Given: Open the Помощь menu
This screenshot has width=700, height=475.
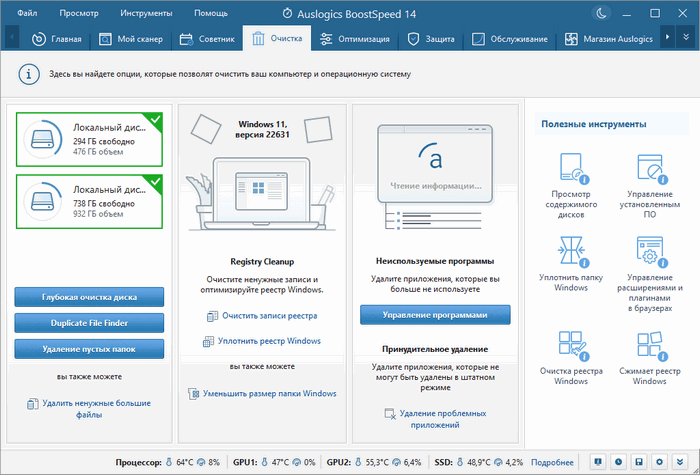Looking at the screenshot, I should [211, 13].
